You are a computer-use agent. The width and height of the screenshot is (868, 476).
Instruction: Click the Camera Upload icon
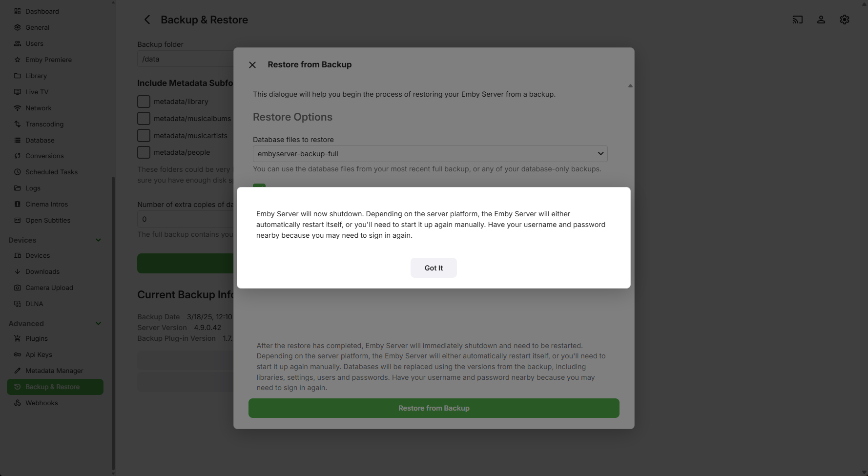click(x=18, y=288)
